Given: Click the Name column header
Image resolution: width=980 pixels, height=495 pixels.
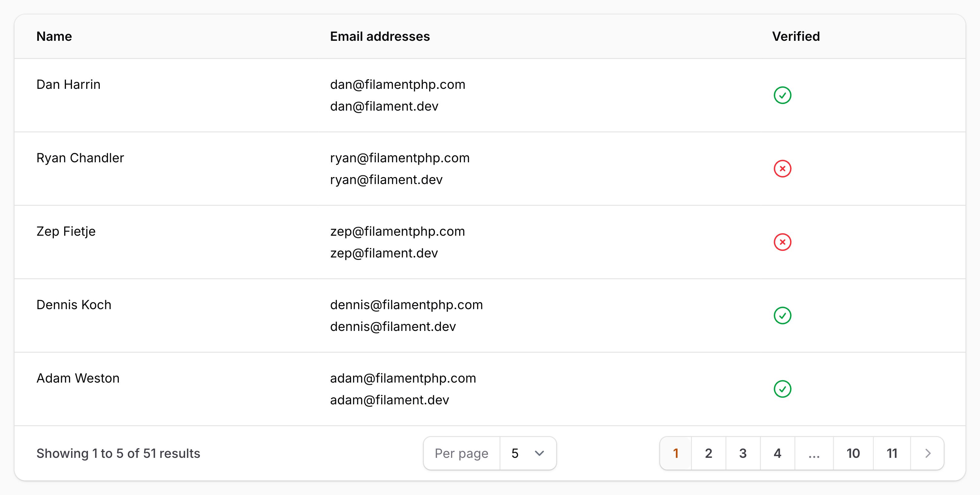Looking at the screenshot, I should 54,37.
